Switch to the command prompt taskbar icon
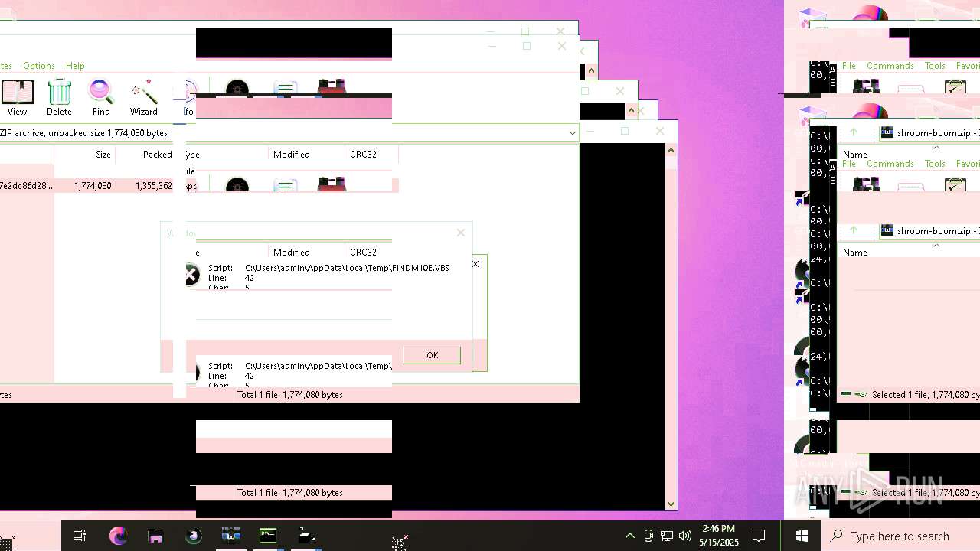Screen dimensions: 980x551 268,536
